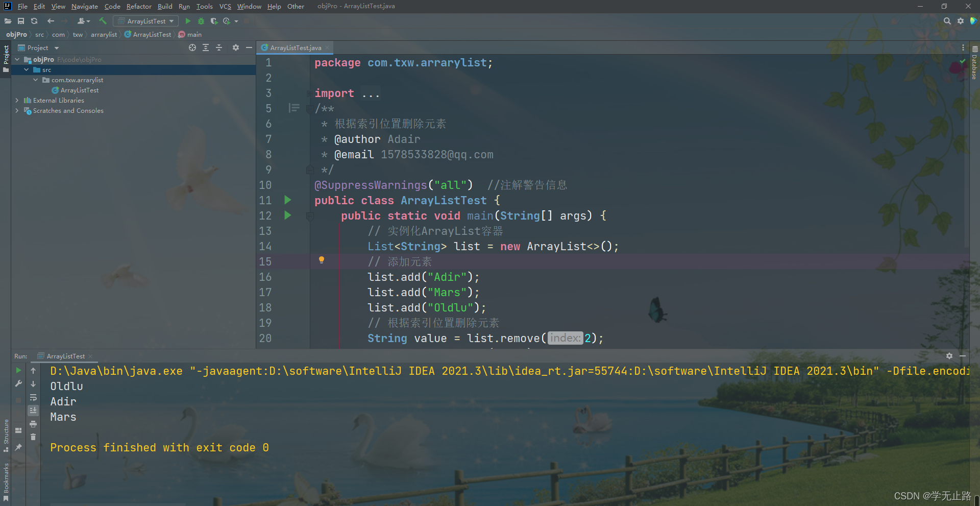Click the wrench icon in Run panel

coord(18,383)
